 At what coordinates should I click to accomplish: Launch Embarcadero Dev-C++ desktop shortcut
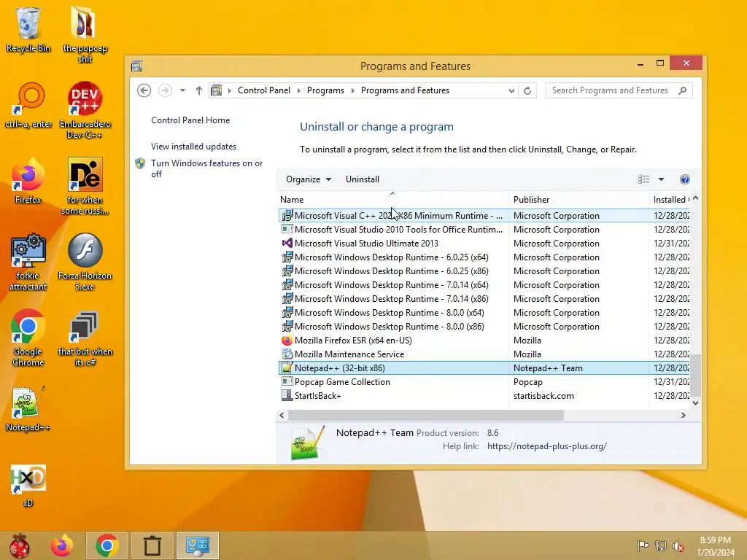tap(85, 110)
